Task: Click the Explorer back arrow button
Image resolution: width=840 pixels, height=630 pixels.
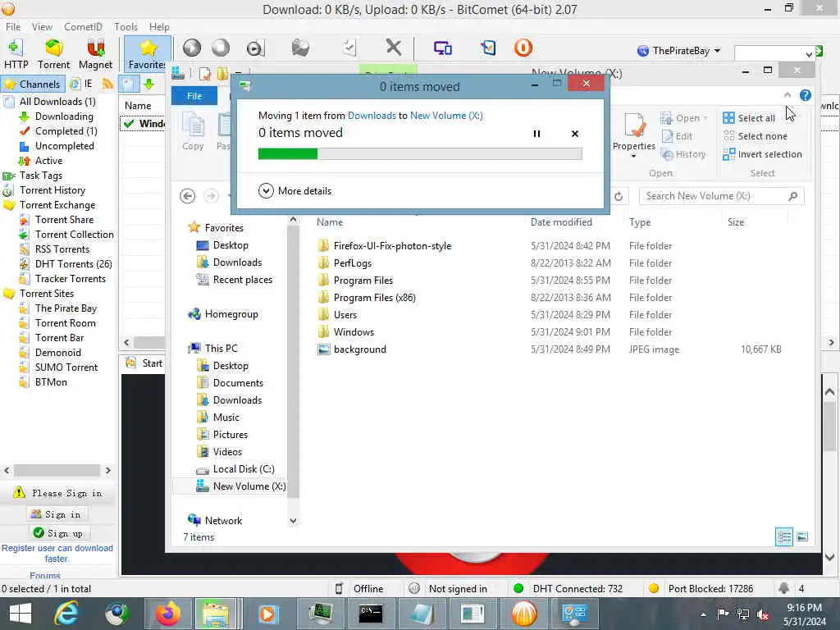Action: [x=187, y=196]
